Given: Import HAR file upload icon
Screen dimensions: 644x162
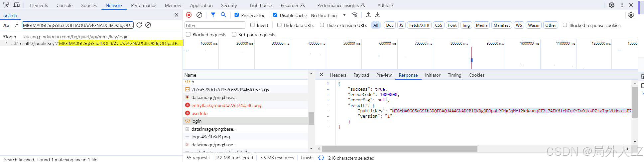Looking at the screenshot, I should click(x=368, y=15).
